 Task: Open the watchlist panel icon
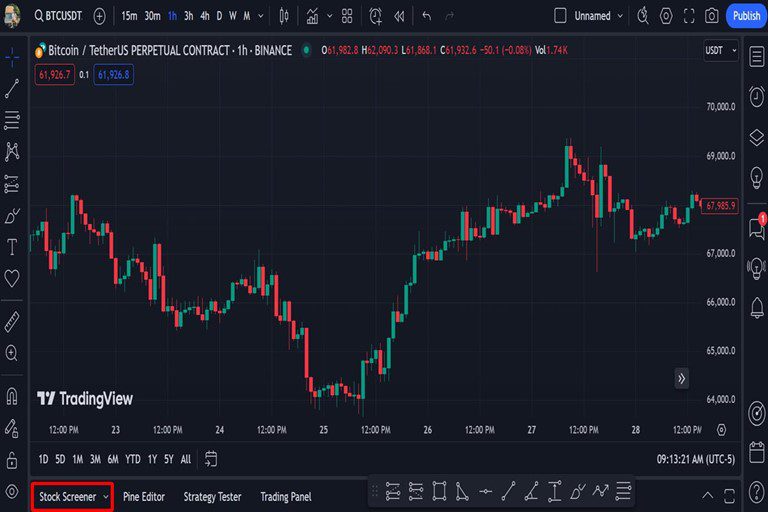[x=756, y=56]
